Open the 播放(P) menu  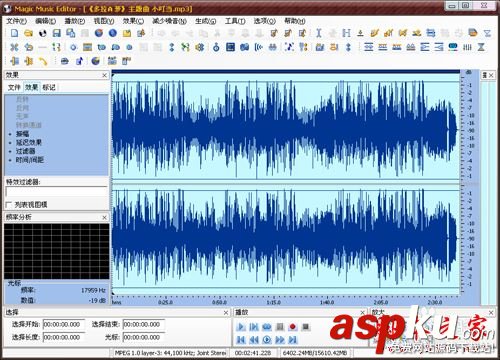tap(75, 21)
